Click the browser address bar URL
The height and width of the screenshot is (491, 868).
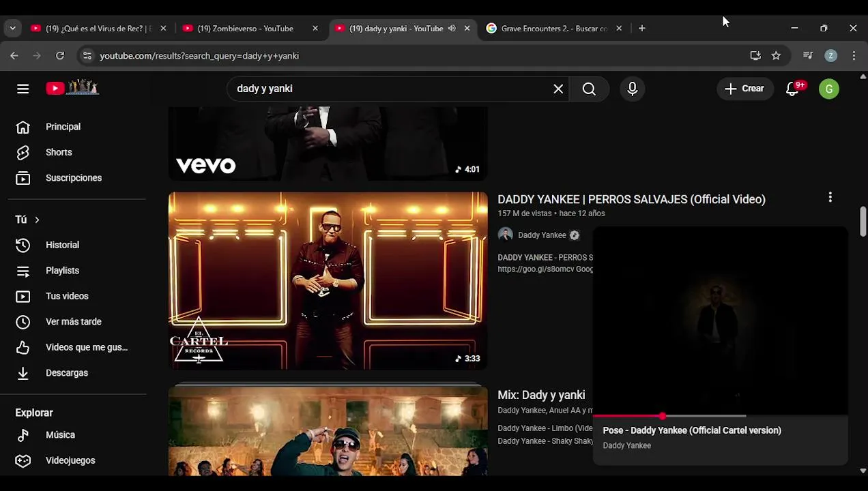[x=199, y=56]
